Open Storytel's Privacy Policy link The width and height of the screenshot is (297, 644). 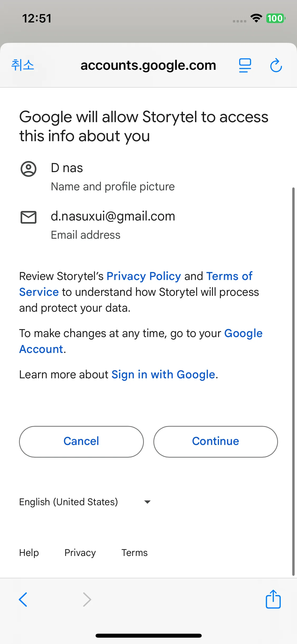pyautogui.click(x=144, y=276)
